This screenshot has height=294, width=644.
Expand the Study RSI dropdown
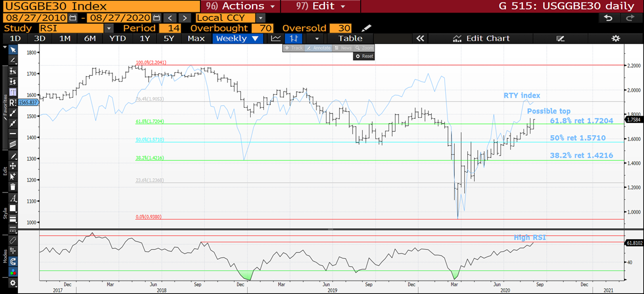pos(109,28)
